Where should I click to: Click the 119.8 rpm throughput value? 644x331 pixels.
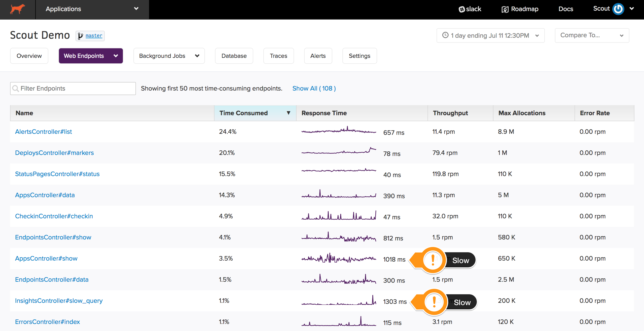click(x=445, y=174)
